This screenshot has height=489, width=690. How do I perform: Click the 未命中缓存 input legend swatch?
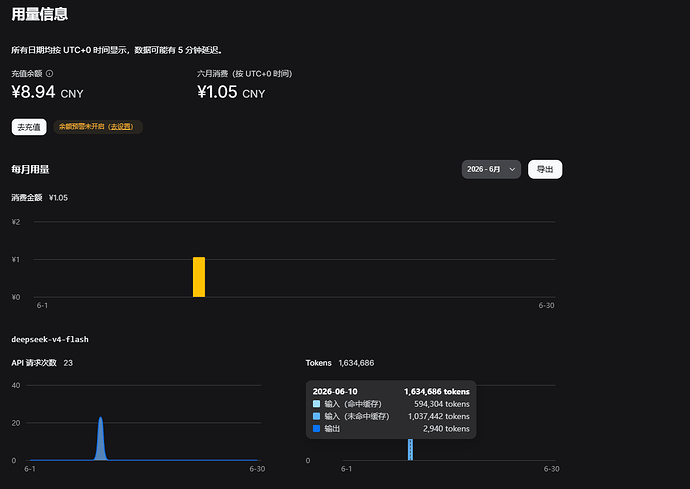pyautogui.click(x=316, y=416)
